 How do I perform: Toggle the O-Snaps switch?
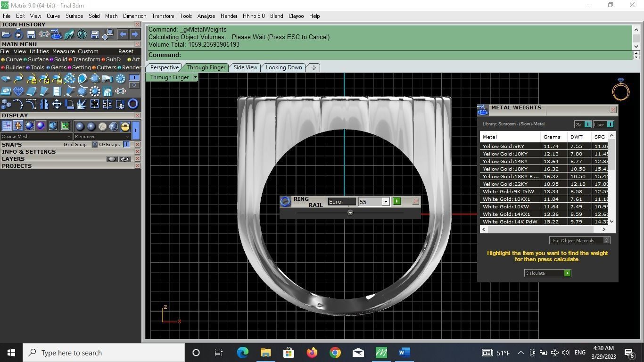(x=126, y=144)
